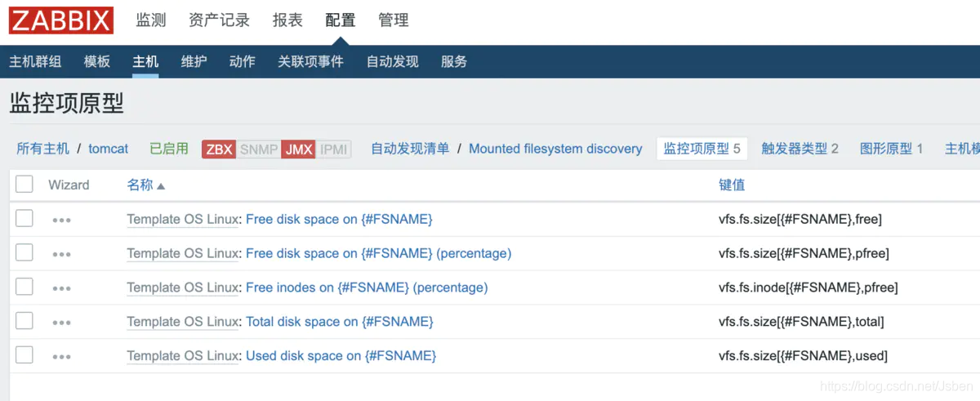Open wizard dots for Used disk space row

pyautogui.click(x=61, y=357)
